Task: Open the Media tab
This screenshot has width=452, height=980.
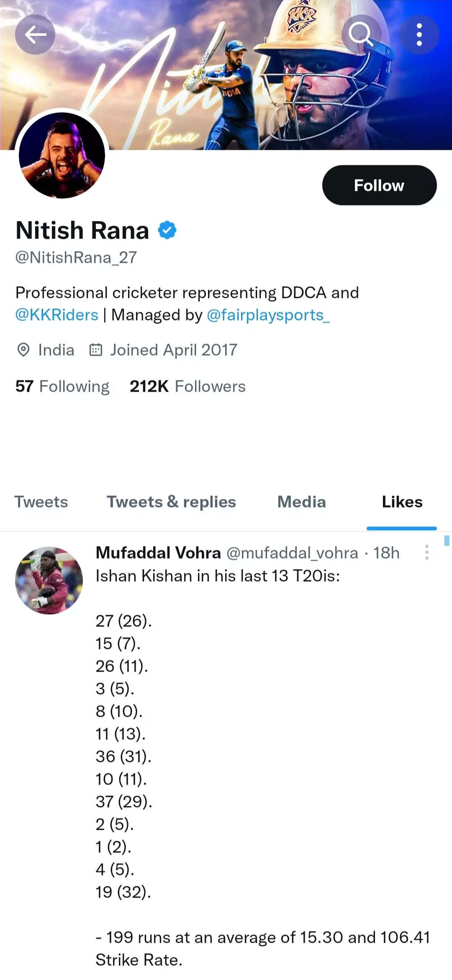Action: [301, 502]
